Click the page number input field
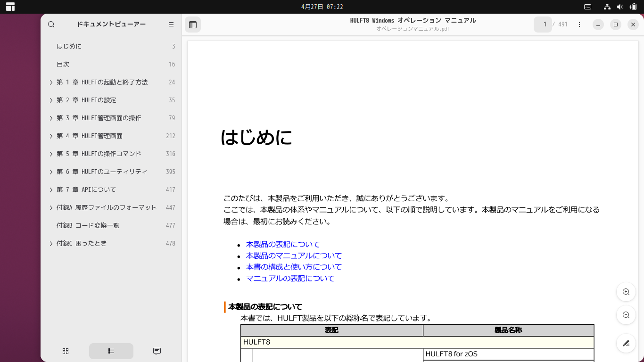This screenshot has width=644, height=362. click(x=543, y=24)
